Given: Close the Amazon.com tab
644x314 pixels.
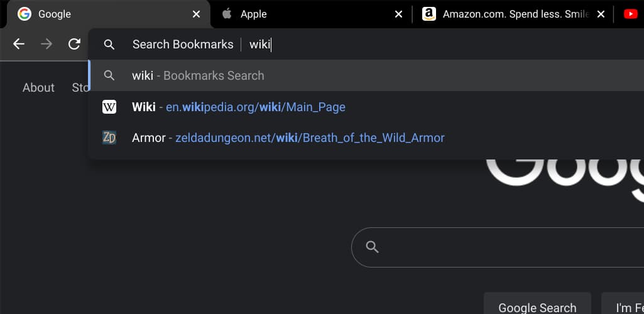Looking at the screenshot, I should point(601,14).
